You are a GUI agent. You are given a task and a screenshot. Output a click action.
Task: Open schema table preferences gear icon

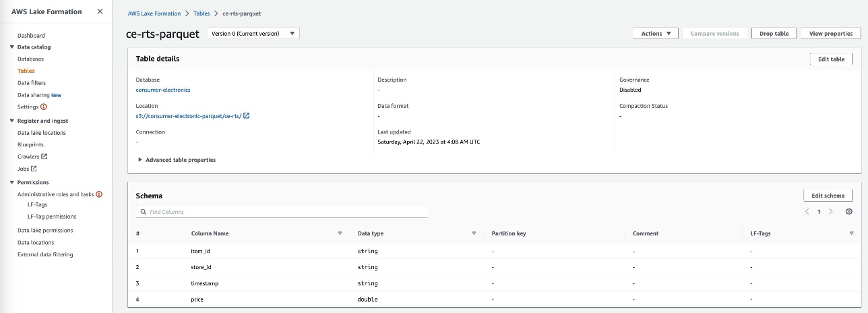point(848,211)
